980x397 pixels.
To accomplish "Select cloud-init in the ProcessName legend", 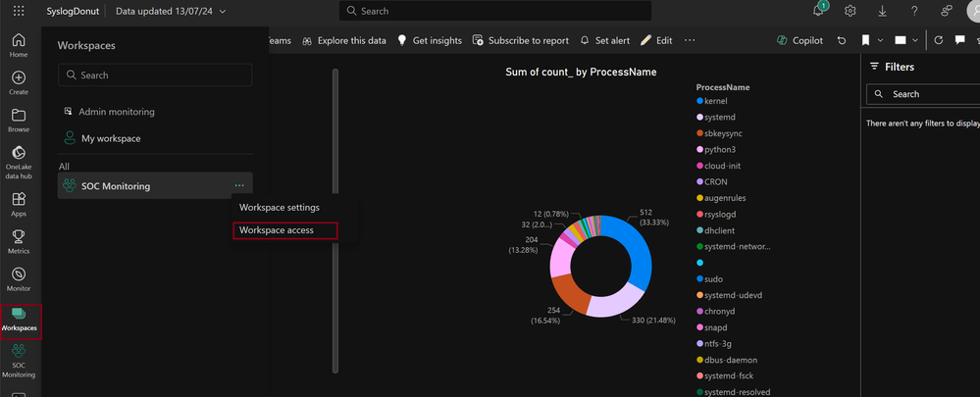I will (x=718, y=166).
